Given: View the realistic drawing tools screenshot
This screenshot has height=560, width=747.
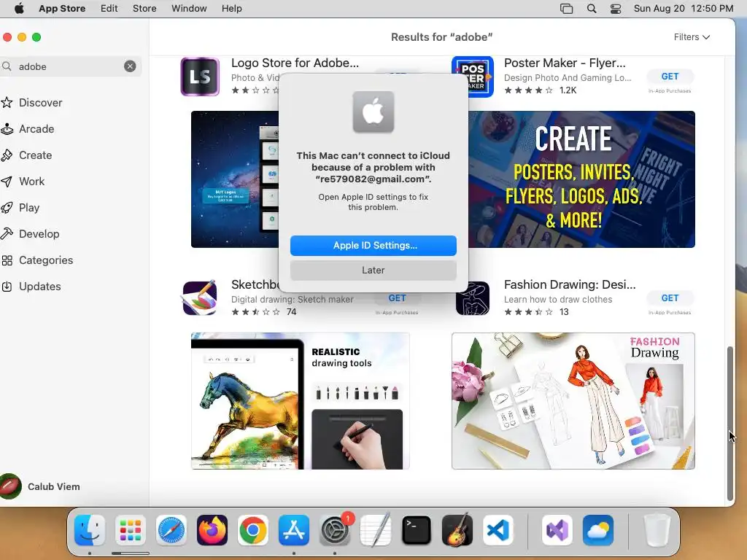Looking at the screenshot, I should [300, 401].
